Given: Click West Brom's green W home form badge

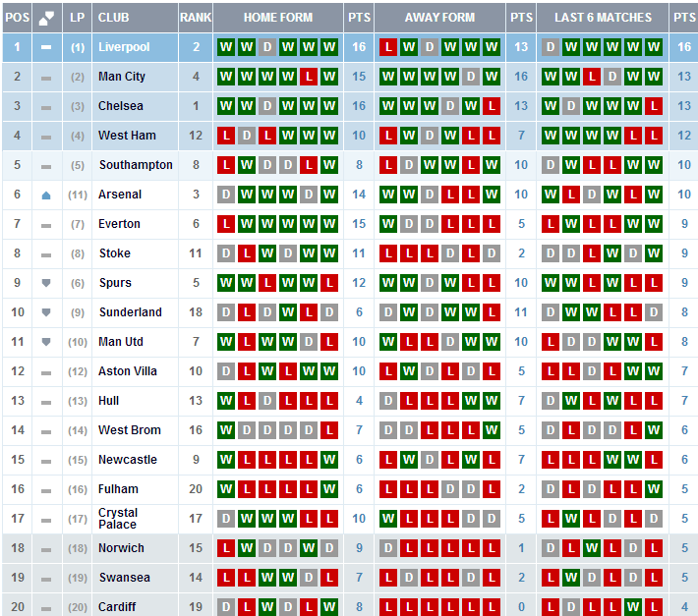Looking at the screenshot, I should pyautogui.click(x=226, y=430).
